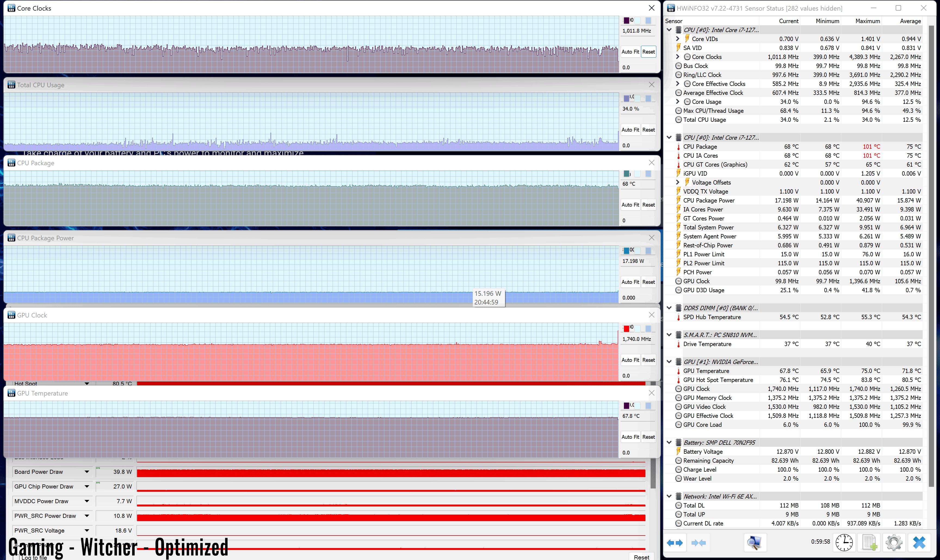
Task: Click the Sensor column header
Action: [x=673, y=21]
